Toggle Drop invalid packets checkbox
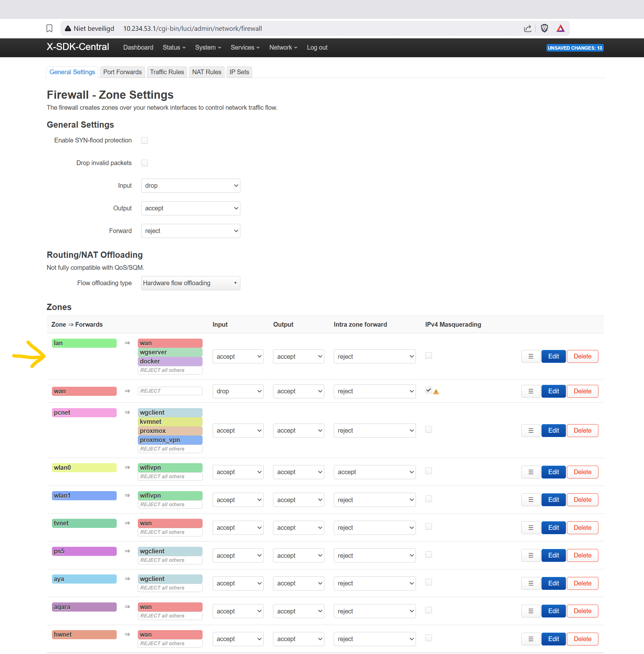Image resolution: width=644 pixels, height=654 pixels. point(144,163)
